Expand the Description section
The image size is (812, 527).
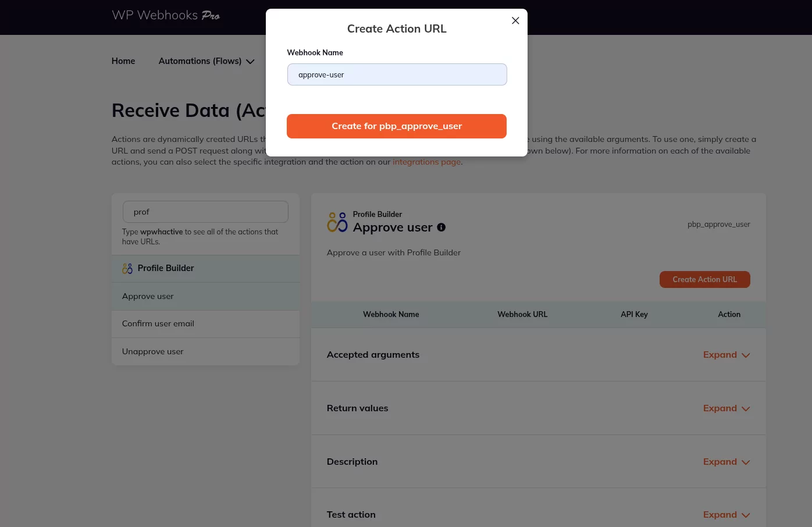coord(720,461)
